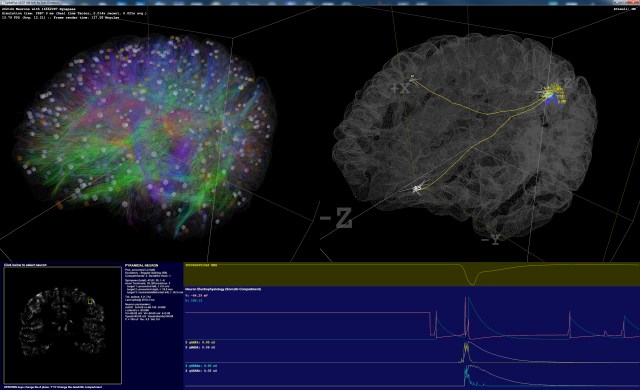
Task: Click the white neuron marker near +X label
Action: pos(413,79)
